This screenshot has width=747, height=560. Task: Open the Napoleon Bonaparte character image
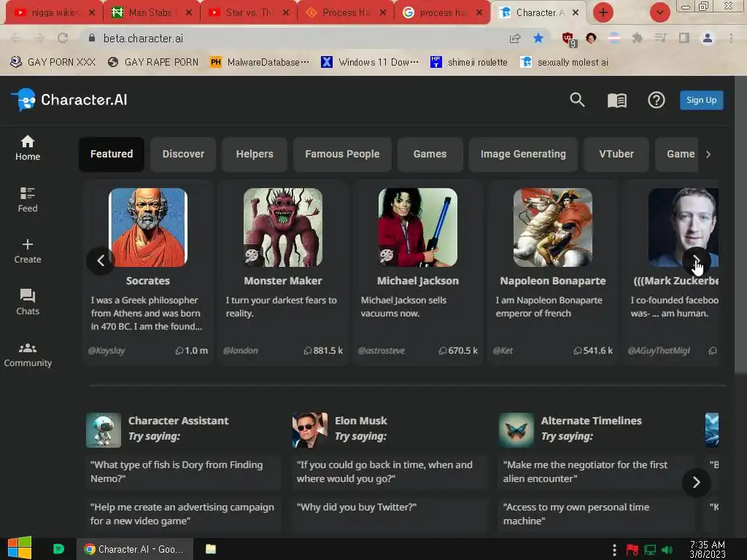click(x=553, y=227)
